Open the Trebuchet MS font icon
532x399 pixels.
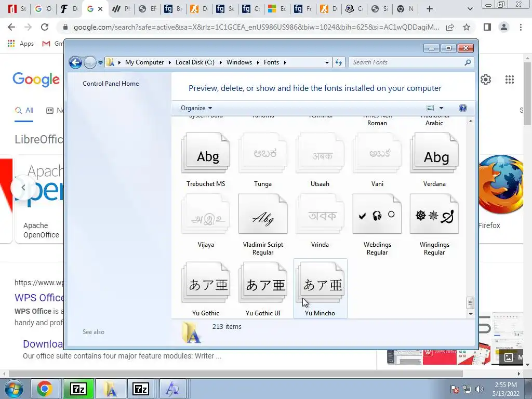point(206,153)
